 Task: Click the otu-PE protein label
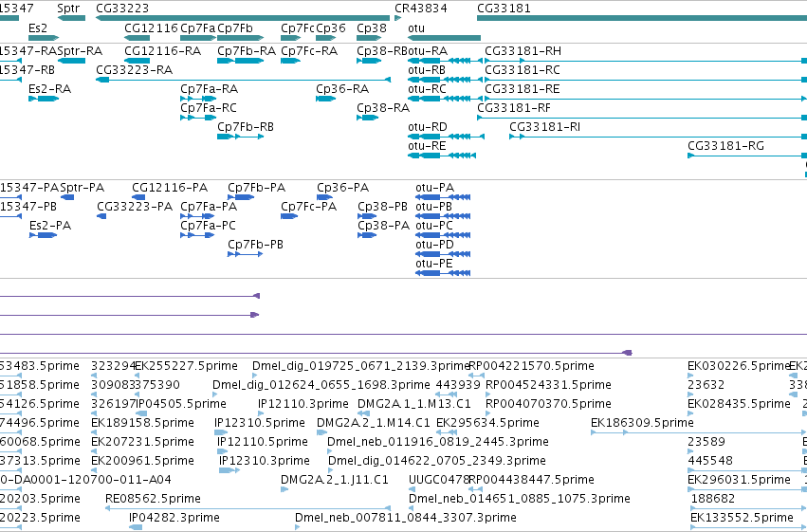[434, 264]
